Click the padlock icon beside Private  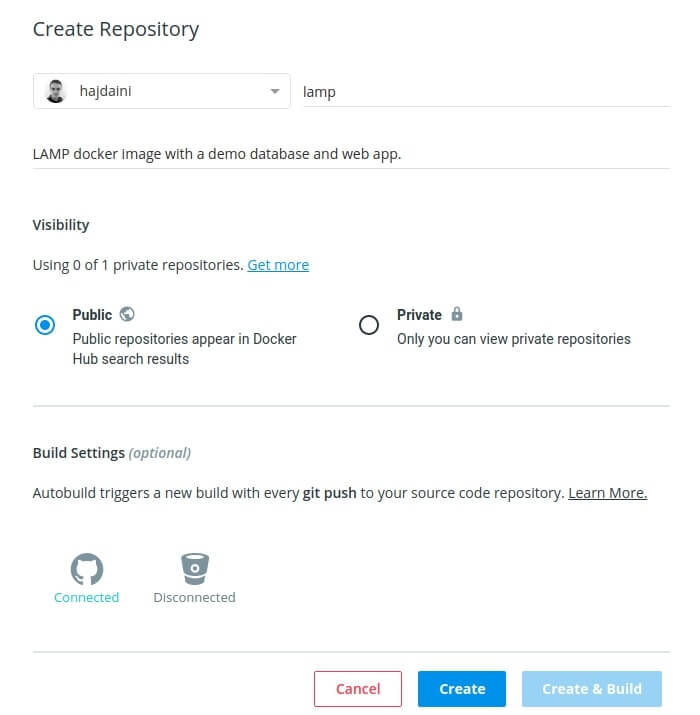pos(457,314)
